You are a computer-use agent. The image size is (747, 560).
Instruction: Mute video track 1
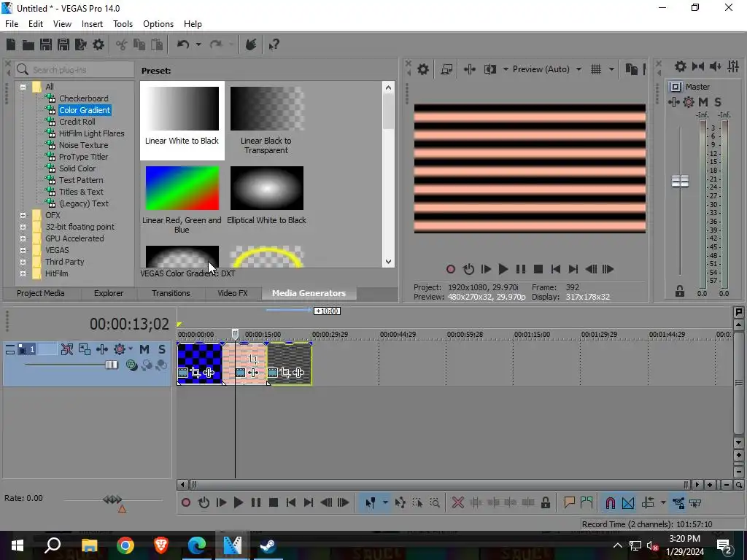click(x=144, y=349)
